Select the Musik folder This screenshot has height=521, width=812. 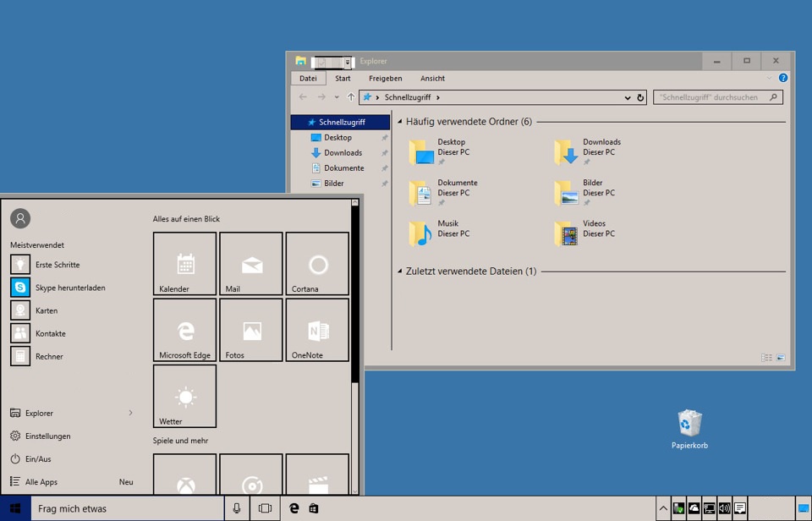point(440,233)
